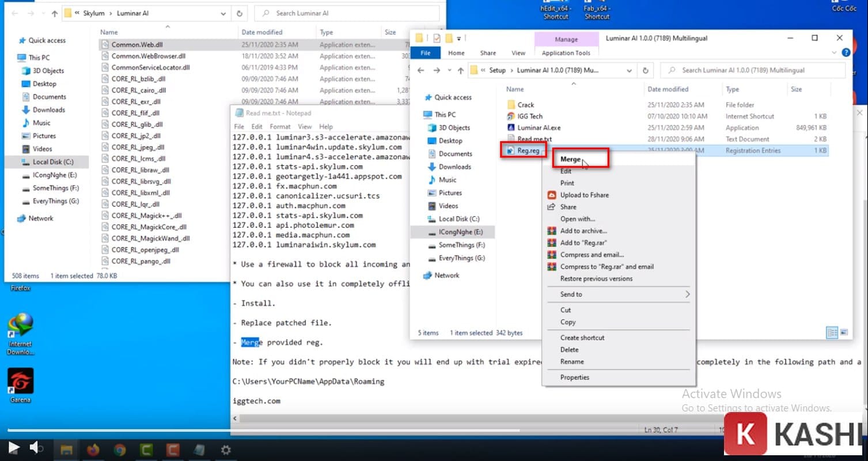Open the File tab in Explorer ribbon

tap(426, 53)
